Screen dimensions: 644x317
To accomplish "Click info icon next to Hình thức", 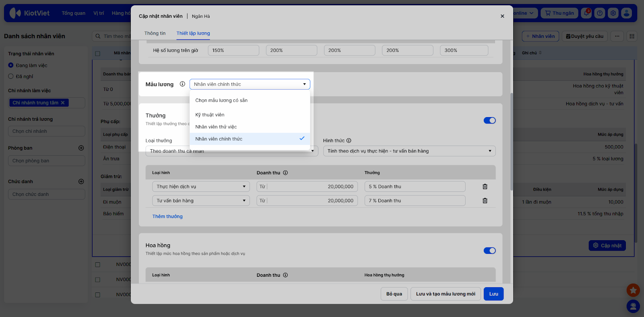I will (349, 140).
